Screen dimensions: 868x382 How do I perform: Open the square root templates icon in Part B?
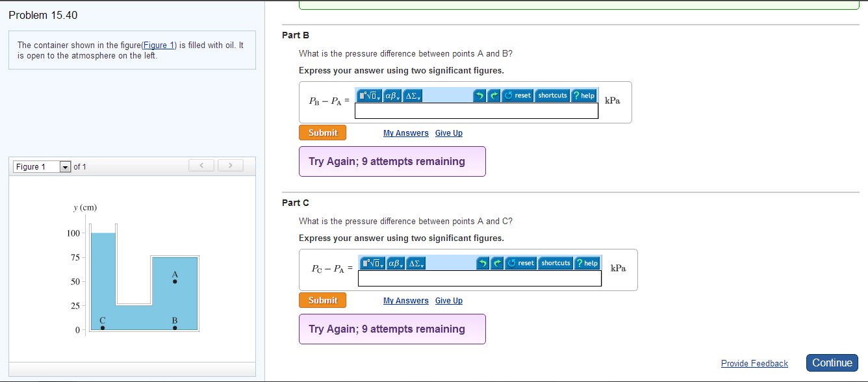click(x=368, y=95)
